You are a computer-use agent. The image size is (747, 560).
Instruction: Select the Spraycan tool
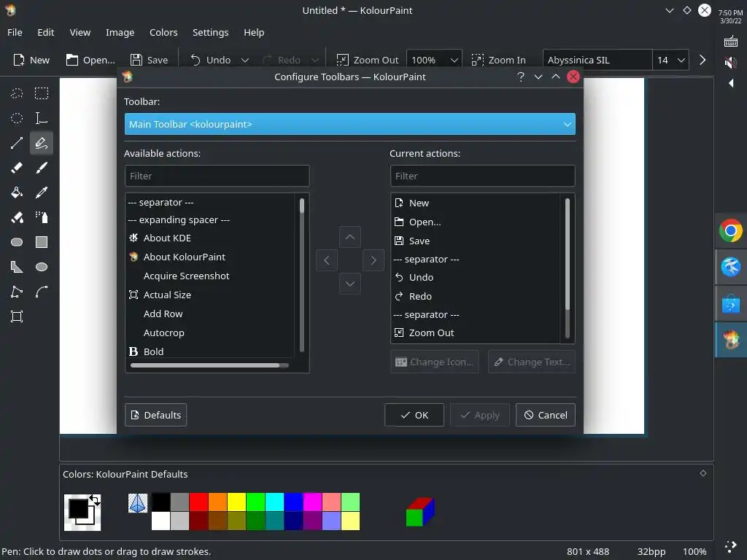coord(42,217)
